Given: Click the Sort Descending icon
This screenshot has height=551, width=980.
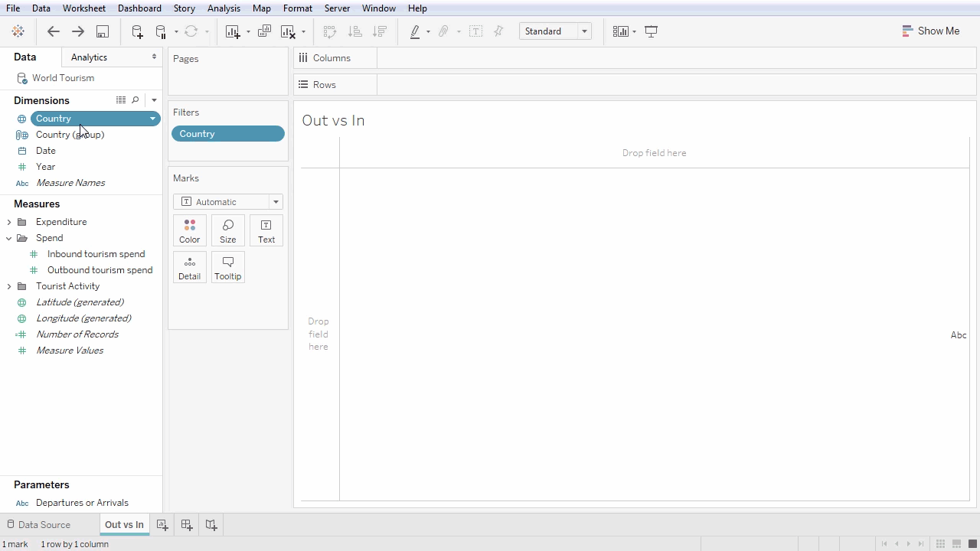Looking at the screenshot, I should click(x=380, y=31).
